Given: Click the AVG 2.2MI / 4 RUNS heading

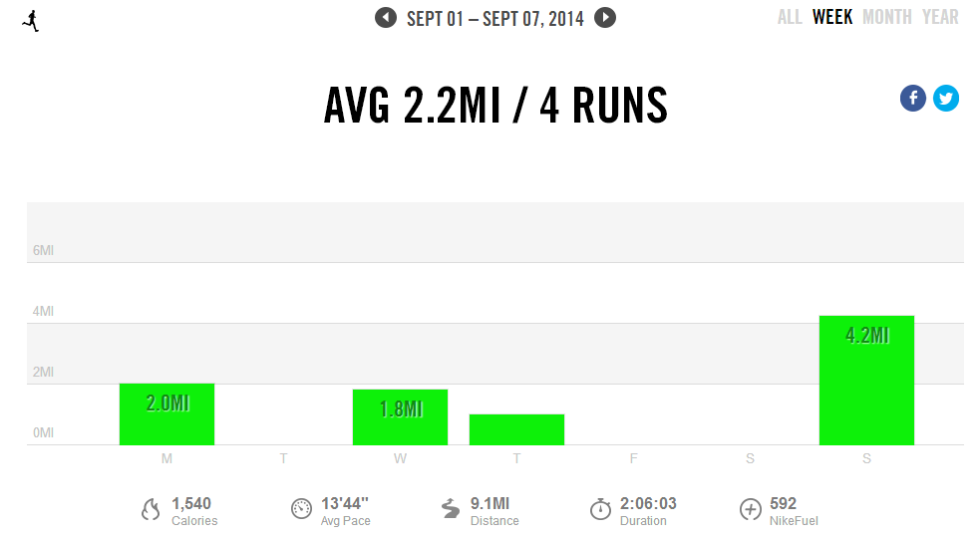Looking at the screenshot, I should 495,106.
